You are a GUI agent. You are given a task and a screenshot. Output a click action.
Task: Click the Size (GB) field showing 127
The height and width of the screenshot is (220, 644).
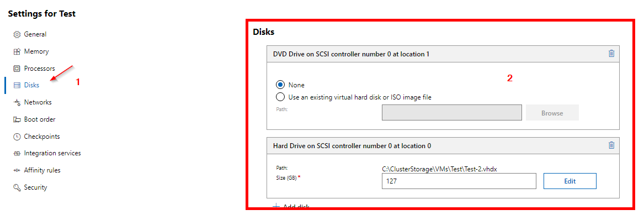(x=459, y=181)
